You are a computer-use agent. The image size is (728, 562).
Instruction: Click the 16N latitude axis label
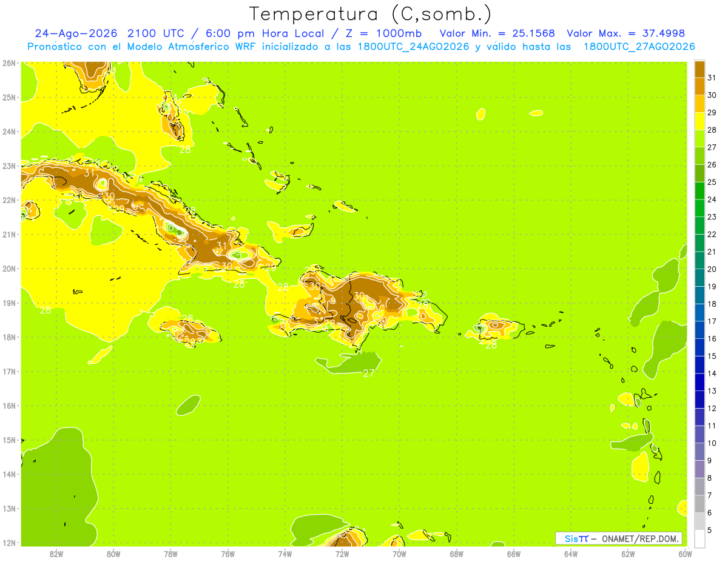[x=9, y=406]
